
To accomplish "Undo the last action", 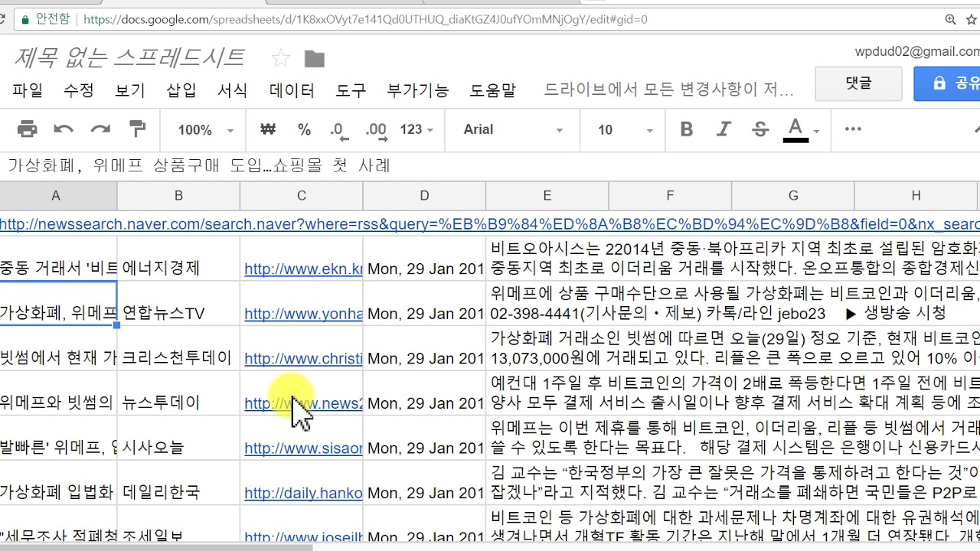I will (64, 129).
